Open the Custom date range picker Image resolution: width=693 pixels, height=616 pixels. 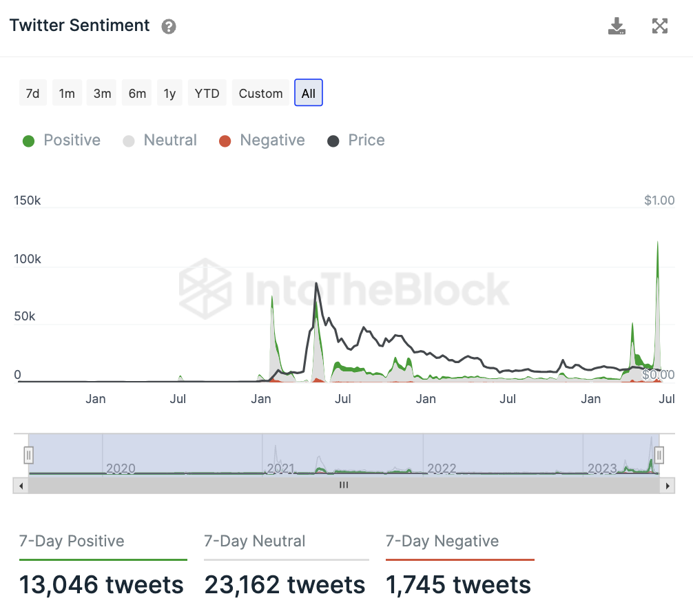pyautogui.click(x=260, y=93)
